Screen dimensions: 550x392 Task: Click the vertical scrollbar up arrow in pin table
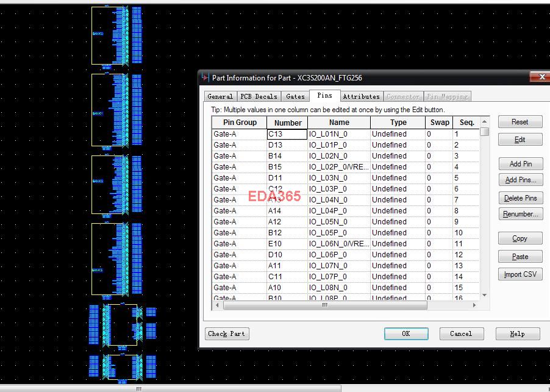pyautogui.click(x=484, y=121)
